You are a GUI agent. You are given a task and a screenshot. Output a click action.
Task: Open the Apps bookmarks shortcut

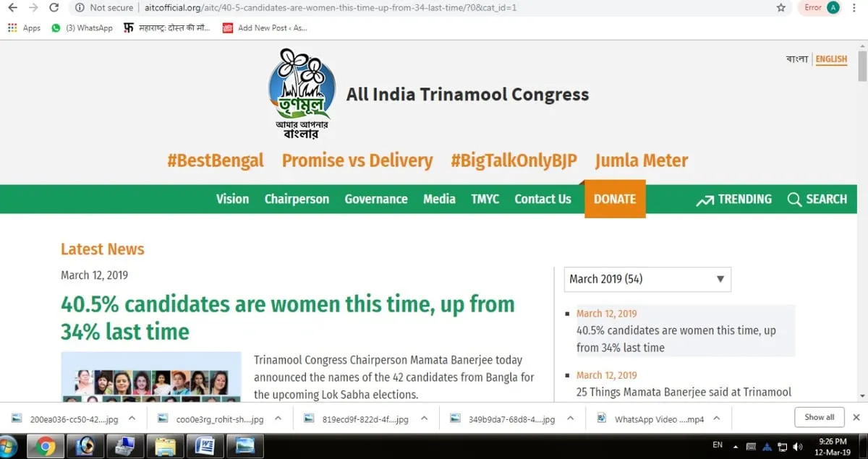click(24, 28)
